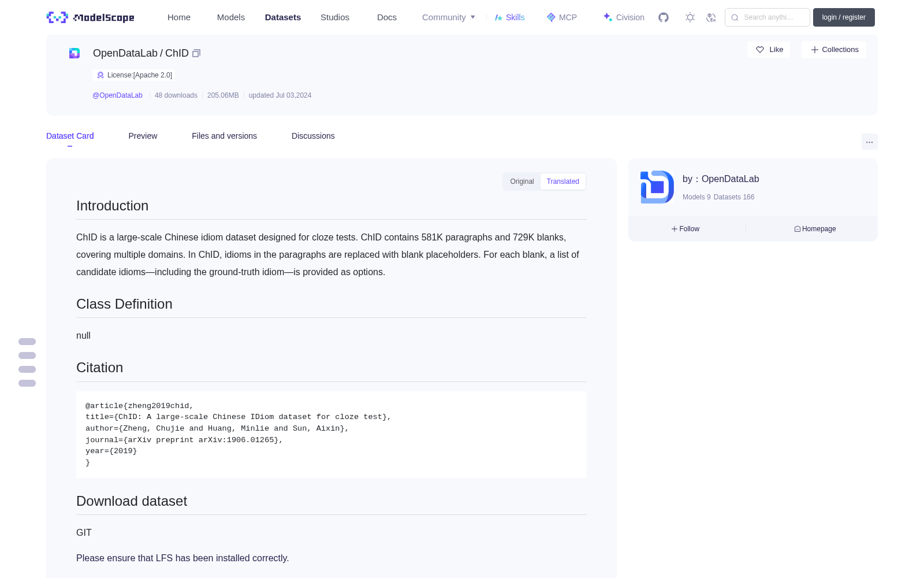The width and height of the screenshot is (924, 578).
Task: Click the Skills sparkle icon
Action: 498,17
